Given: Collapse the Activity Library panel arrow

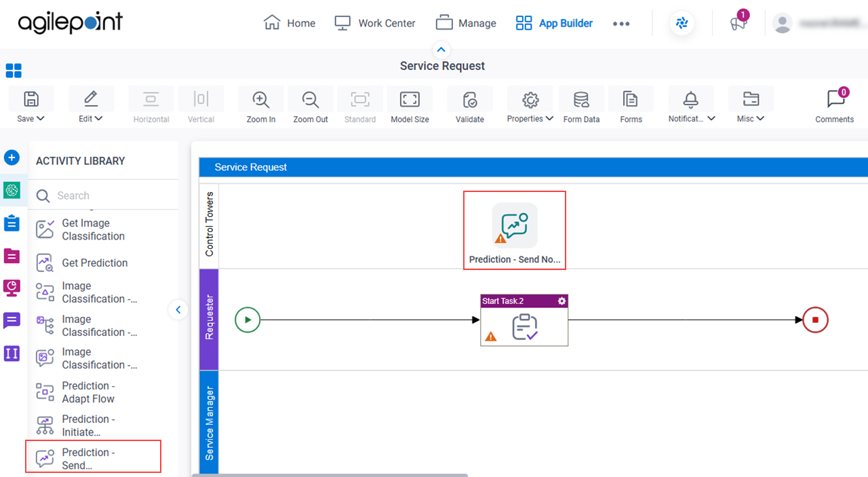Looking at the screenshot, I should (178, 310).
